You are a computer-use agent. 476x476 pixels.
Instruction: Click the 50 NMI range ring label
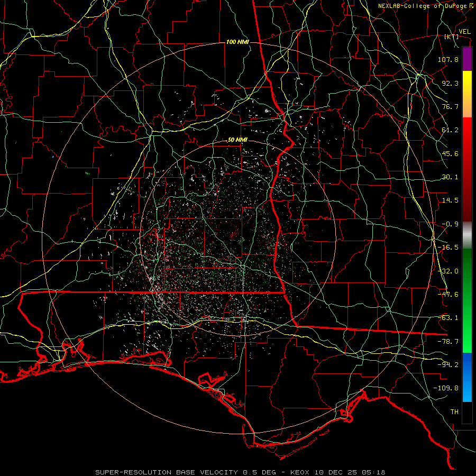click(x=237, y=140)
